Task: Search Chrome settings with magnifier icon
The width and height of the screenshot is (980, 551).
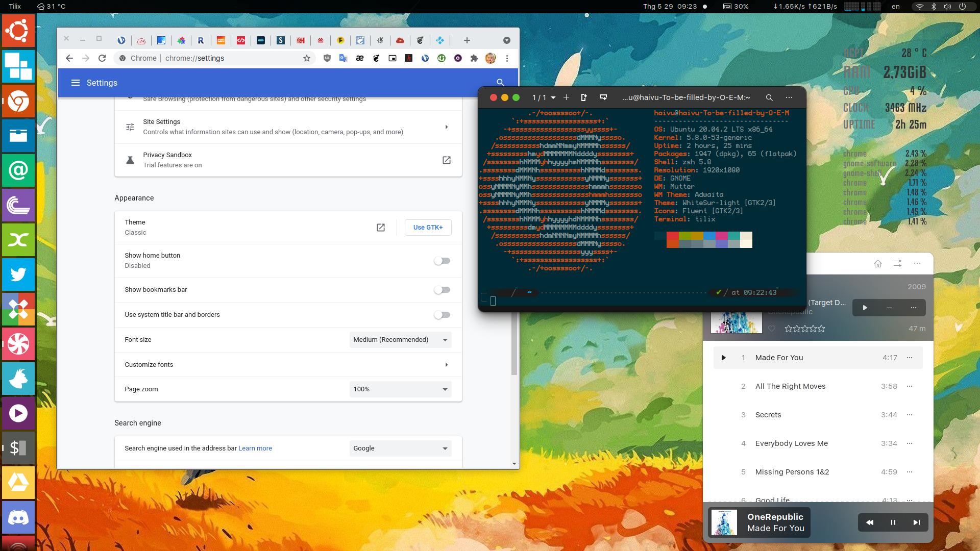Action: coord(500,83)
